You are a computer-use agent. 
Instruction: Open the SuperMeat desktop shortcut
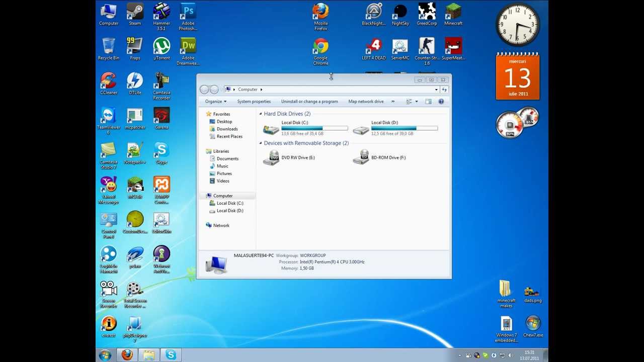[x=453, y=49]
